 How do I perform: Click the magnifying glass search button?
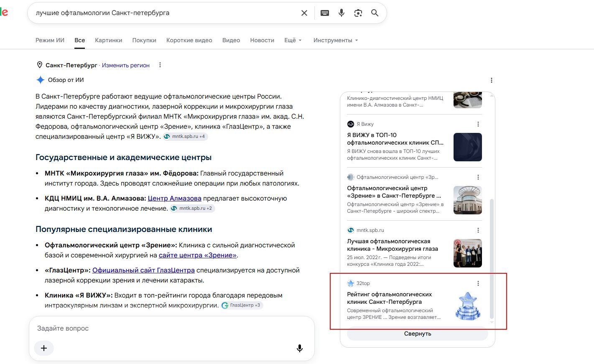(x=375, y=13)
